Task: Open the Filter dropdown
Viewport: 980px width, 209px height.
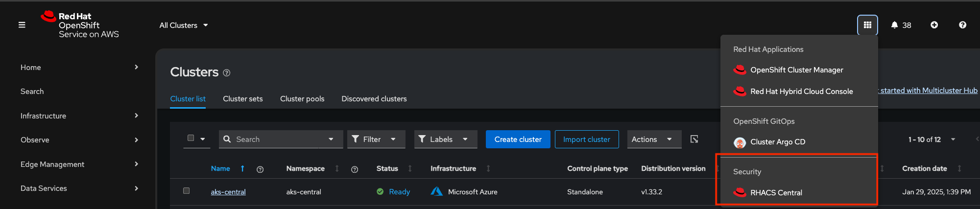Action: pos(376,139)
